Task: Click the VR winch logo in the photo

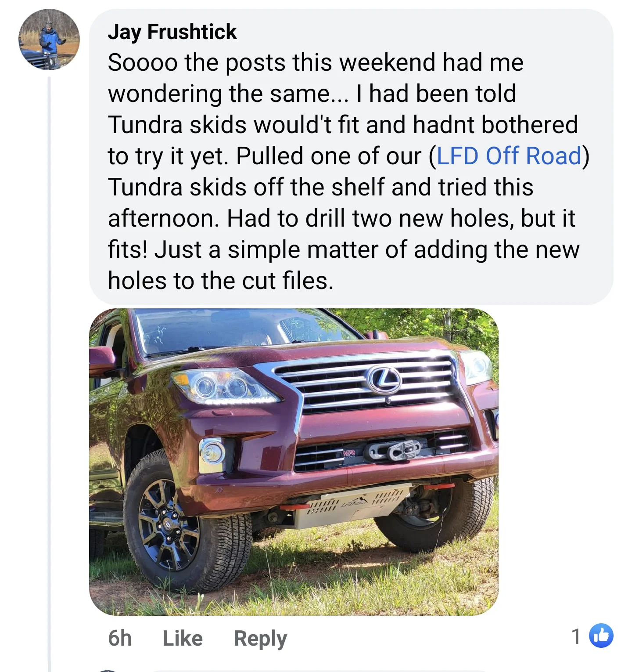Action: coord(349,452)
